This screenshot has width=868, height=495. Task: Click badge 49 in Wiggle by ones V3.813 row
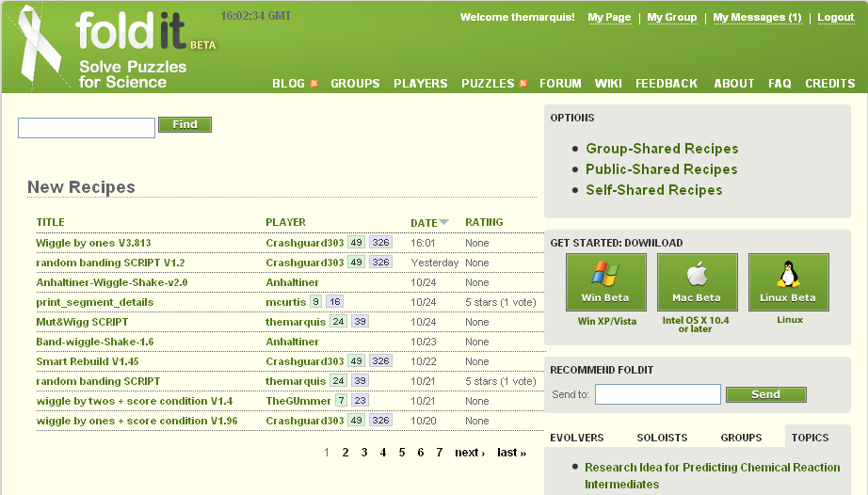(356, 242)
